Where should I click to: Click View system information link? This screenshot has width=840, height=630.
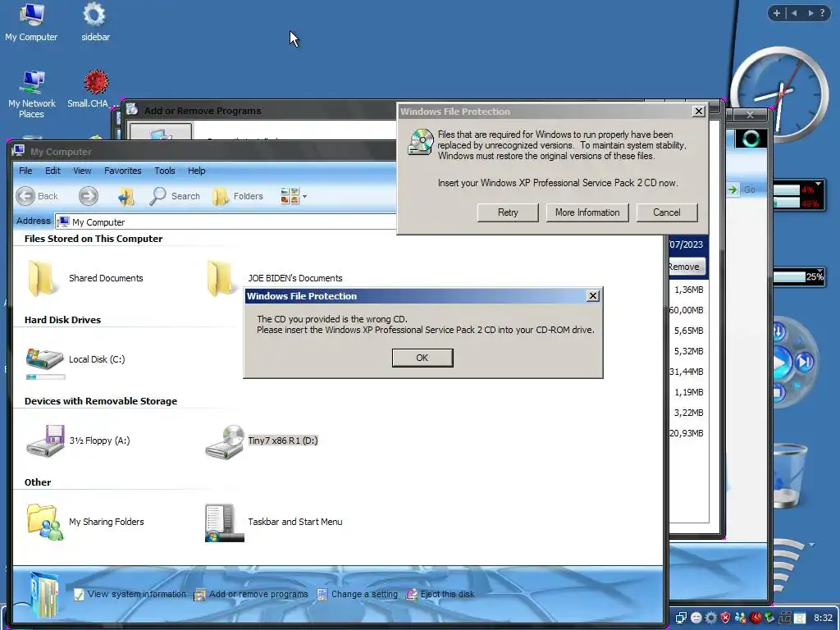(130, 594)
